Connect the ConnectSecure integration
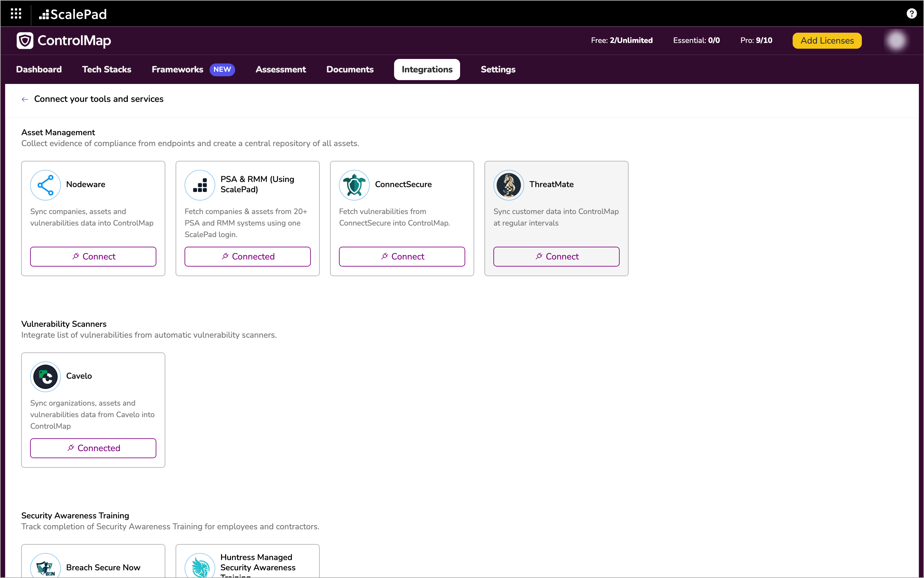The image size is (924, 578). pyautogui.click(x=402, y=257)
